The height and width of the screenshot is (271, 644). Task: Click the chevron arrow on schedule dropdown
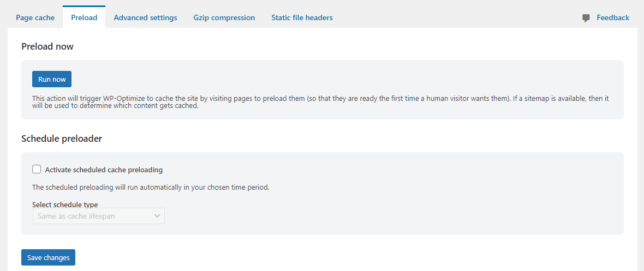point(157,216)
